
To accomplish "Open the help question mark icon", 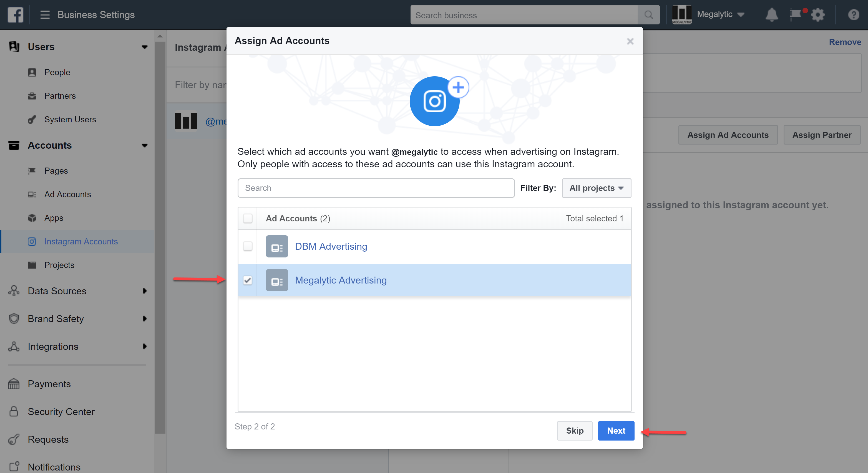I will point(854,15).
